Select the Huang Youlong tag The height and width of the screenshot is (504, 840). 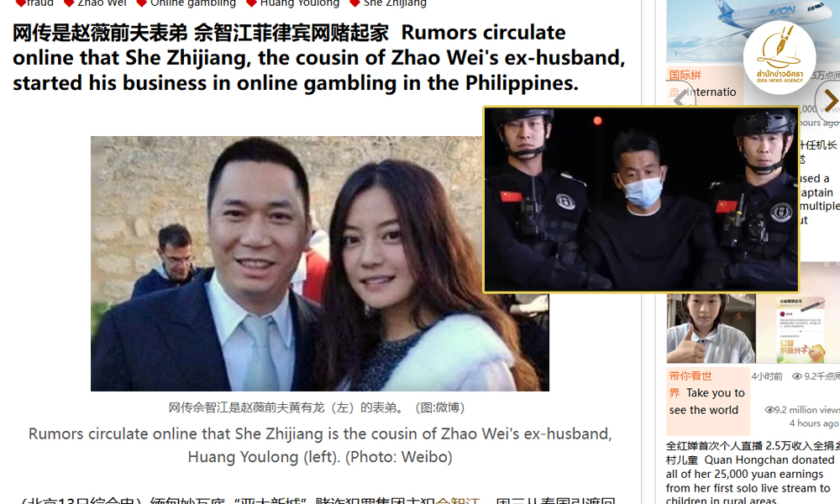(300, 3)
